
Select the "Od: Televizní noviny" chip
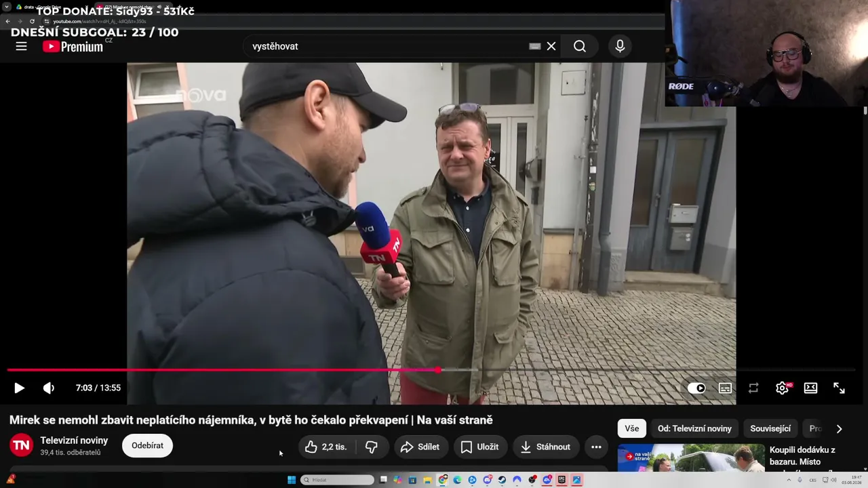pyautogui.click(x=694, y=428)
